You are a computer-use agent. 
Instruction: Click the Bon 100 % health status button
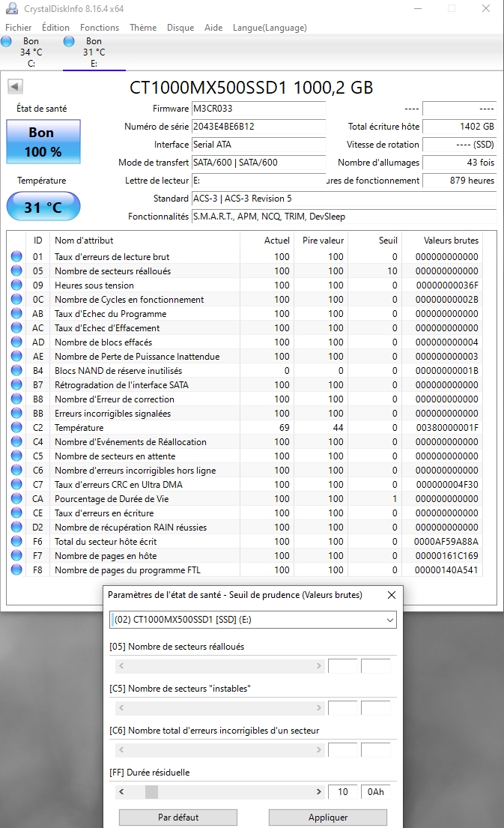click(43, 142)
